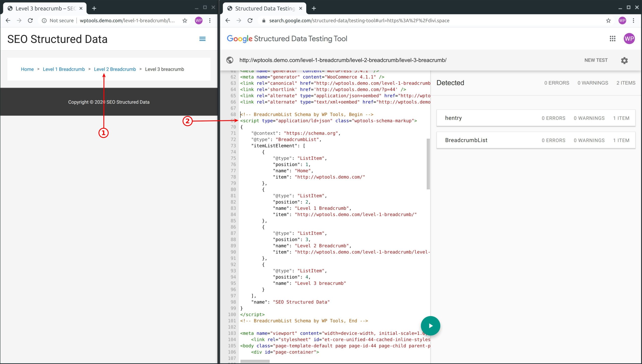Click NEW TEST button
The height and width of the screenshot is (364, 642).
(x=596, y=60)
